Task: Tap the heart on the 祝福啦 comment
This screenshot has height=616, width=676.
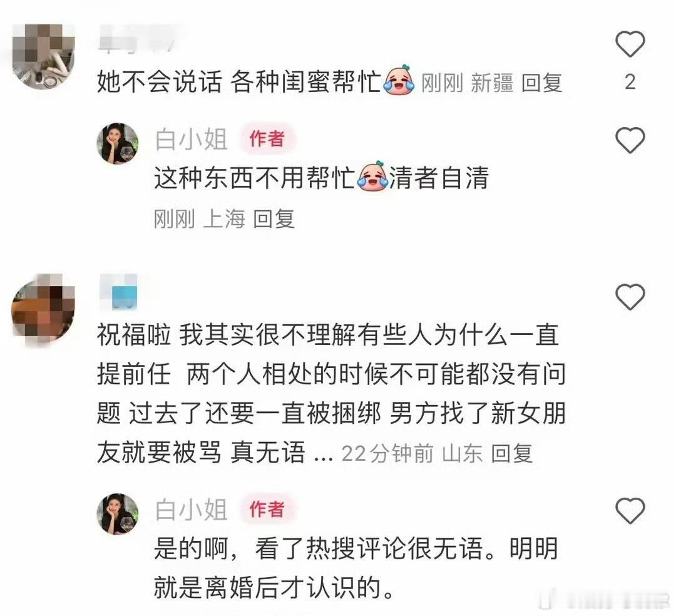Action: pyautogui.click(x=630, y=297)
